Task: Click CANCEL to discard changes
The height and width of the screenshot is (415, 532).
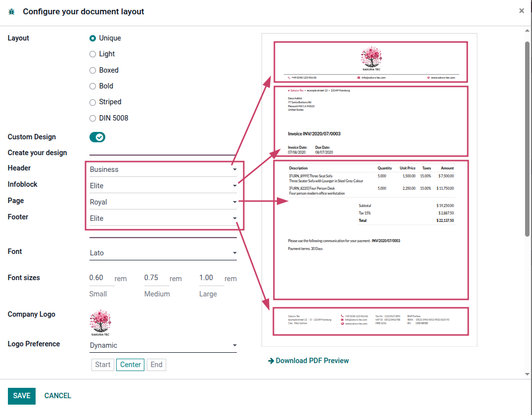Action: (x=58, y=396)
